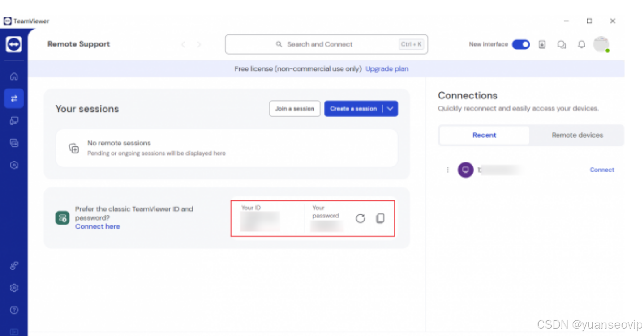Click the purple device icon in Recent list
644x336 pixels.
[465, 170]
